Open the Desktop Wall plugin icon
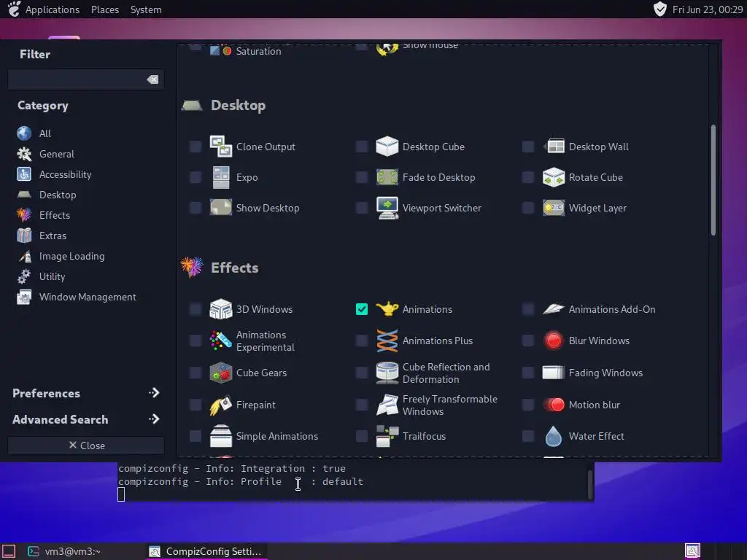Image resolution: width=747 pixels, height=560 pixels. pos(554,146)
